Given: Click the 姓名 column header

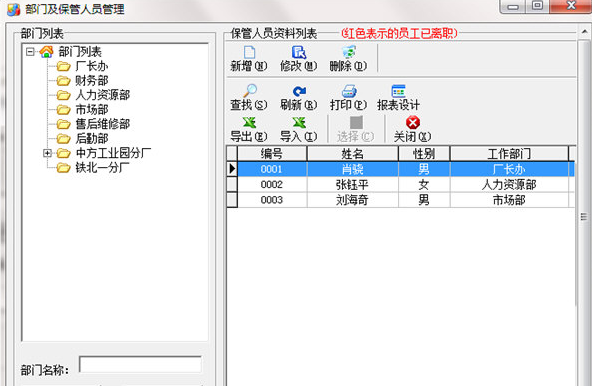Looking at the screenshot, I should tap(353, 154).
